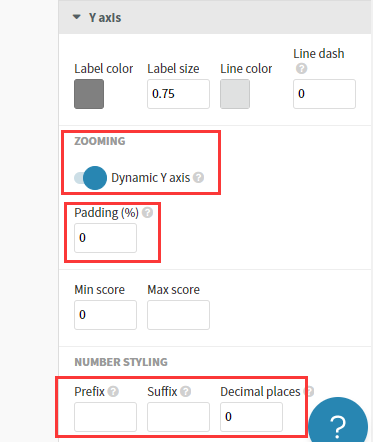Show the Suffix help tooltip
The height and width of the screenshot is (442, 373).
pyautogui.click(x=186, y=391)
